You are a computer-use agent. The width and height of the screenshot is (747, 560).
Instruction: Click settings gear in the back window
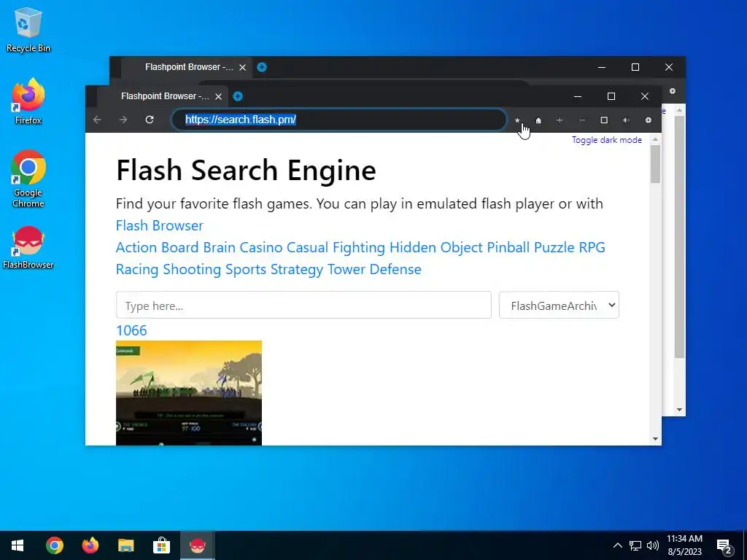click(x=672, y=91)
